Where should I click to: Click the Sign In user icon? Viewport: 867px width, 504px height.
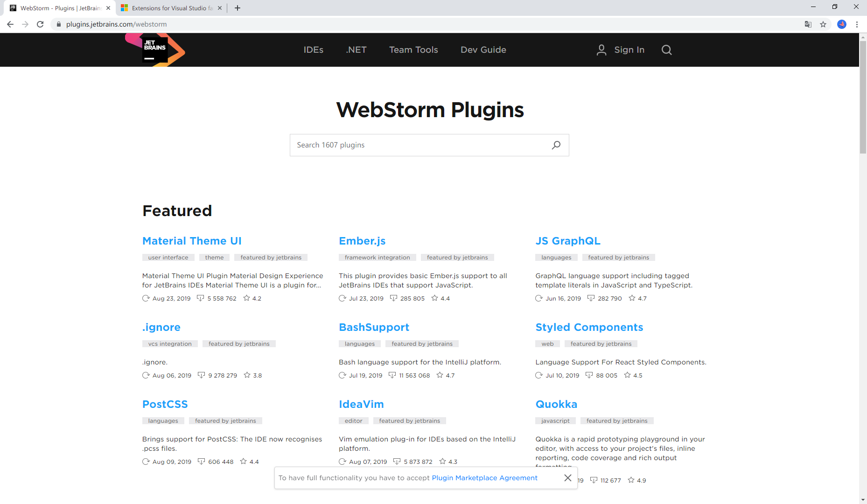click(601, 50)
